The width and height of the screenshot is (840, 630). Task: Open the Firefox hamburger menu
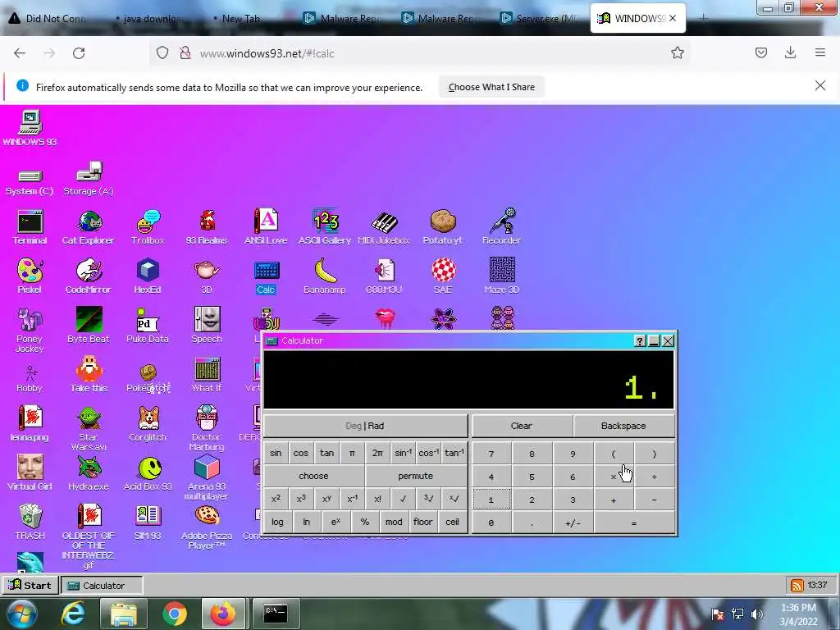tap(819, 52)
